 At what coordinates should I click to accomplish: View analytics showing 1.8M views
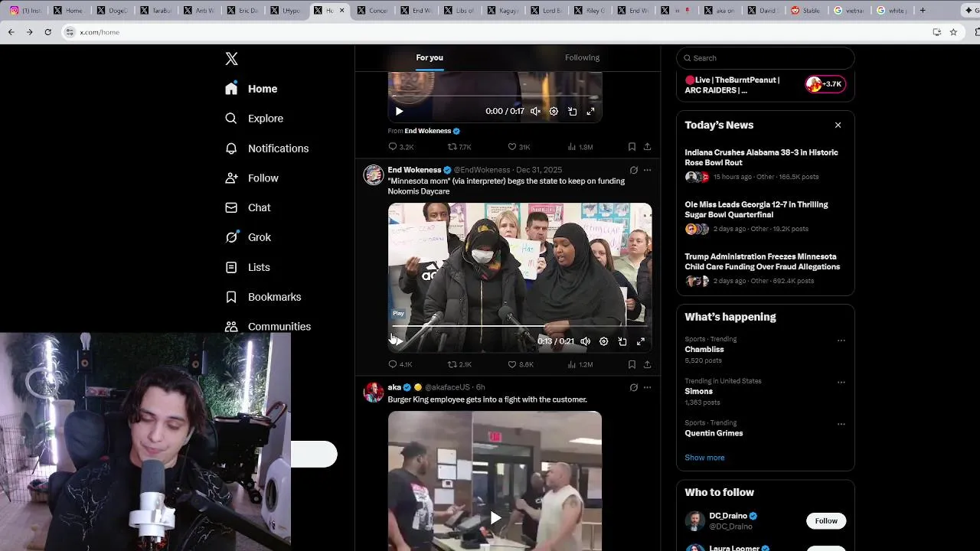(x=580, y=147)
